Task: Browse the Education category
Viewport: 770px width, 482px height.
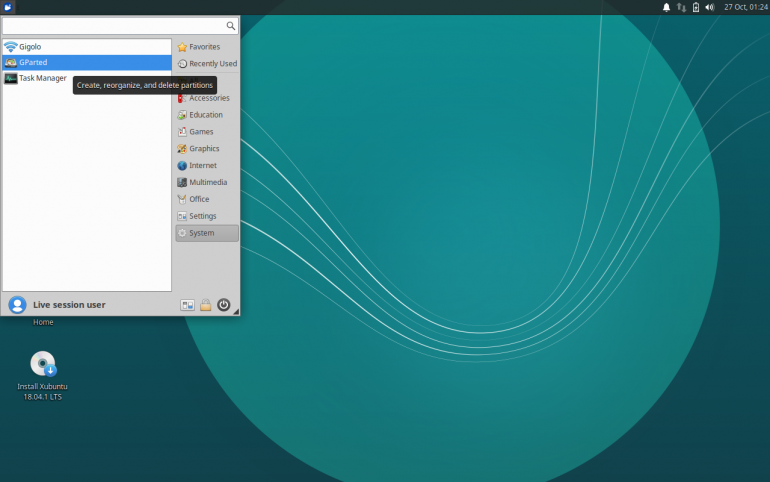Action: (x=205, y=115)
